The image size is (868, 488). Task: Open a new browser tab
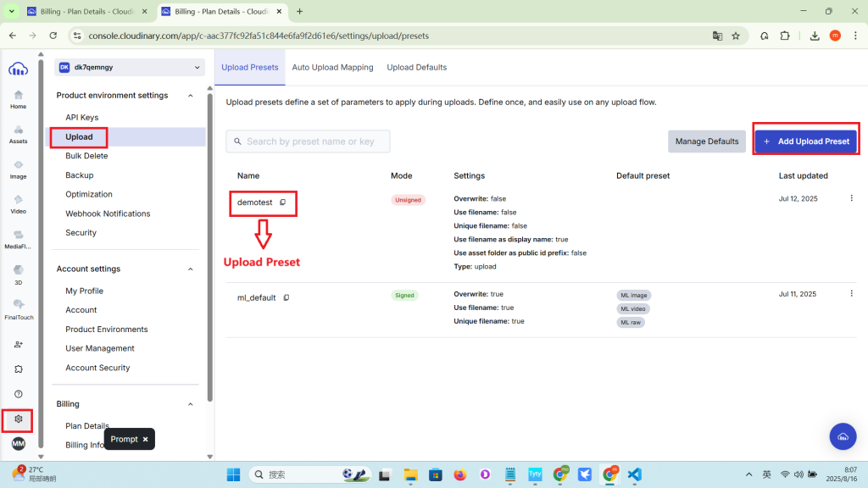[299, 11]
